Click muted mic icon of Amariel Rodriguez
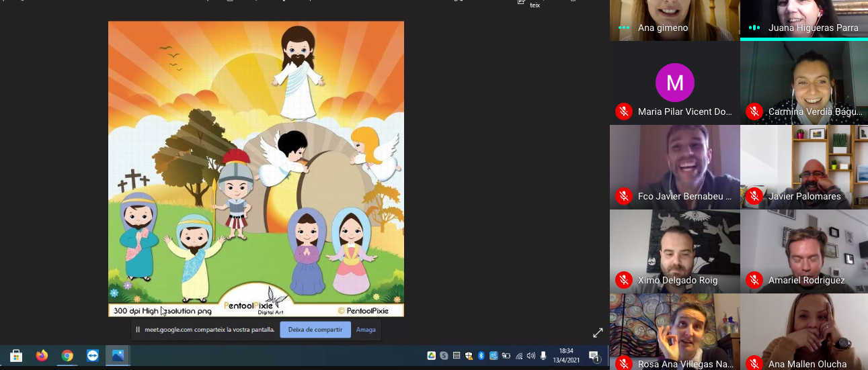The image size is (868, 370). 754,280
